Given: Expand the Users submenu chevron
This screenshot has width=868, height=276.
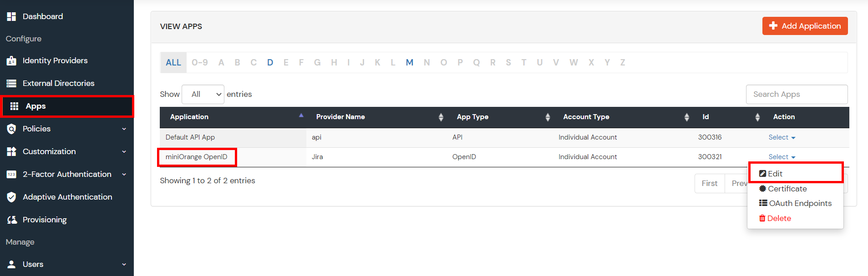Looking at the screenshot, I should coord(124,265).
